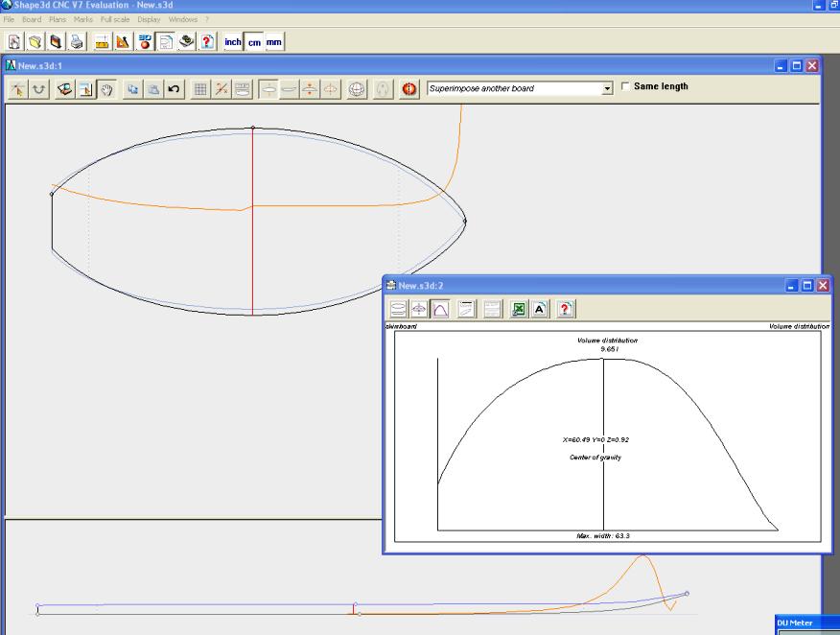Viewport: 840px width, 635px height.
Task: Toggle the grid display icon
Action: pos(200,89)
